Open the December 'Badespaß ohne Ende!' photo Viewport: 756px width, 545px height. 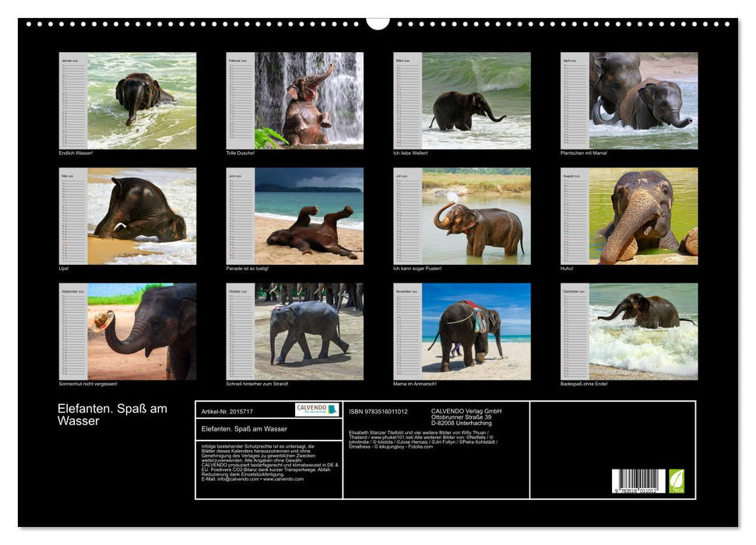coord(643,331)
